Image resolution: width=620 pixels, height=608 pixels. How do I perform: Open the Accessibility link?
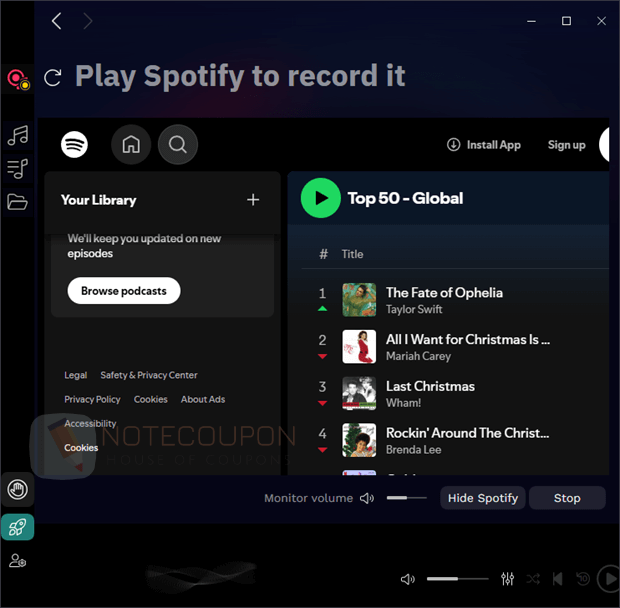pos(90,424)
